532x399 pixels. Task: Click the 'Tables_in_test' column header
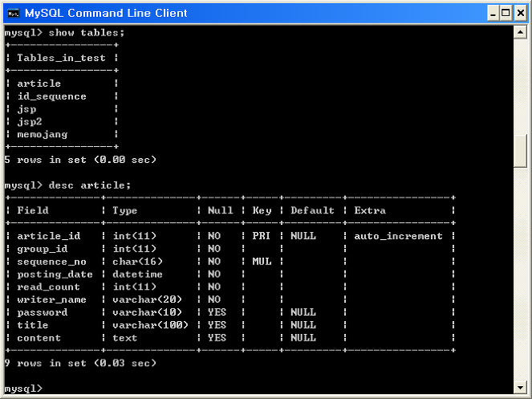tap(62, 58)
